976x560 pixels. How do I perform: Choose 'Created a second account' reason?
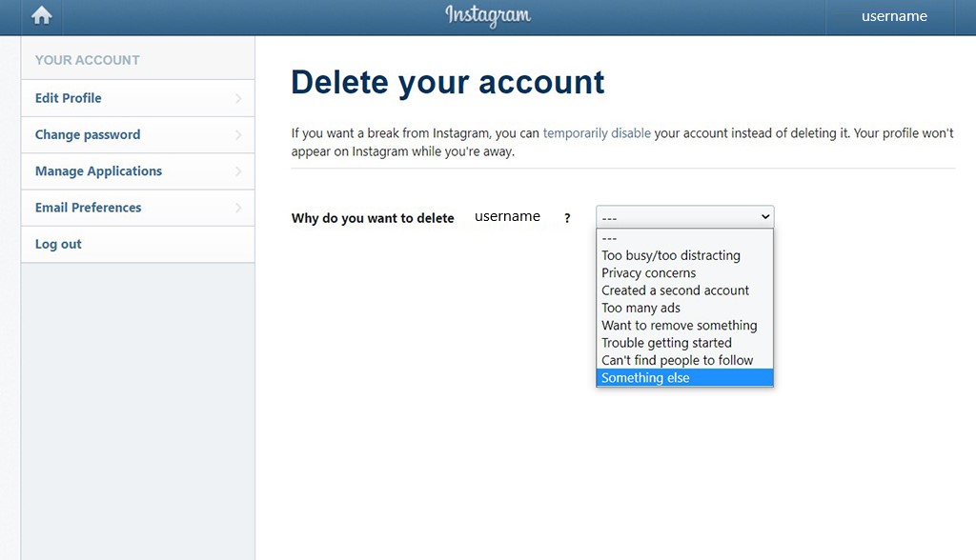point(684,290)
